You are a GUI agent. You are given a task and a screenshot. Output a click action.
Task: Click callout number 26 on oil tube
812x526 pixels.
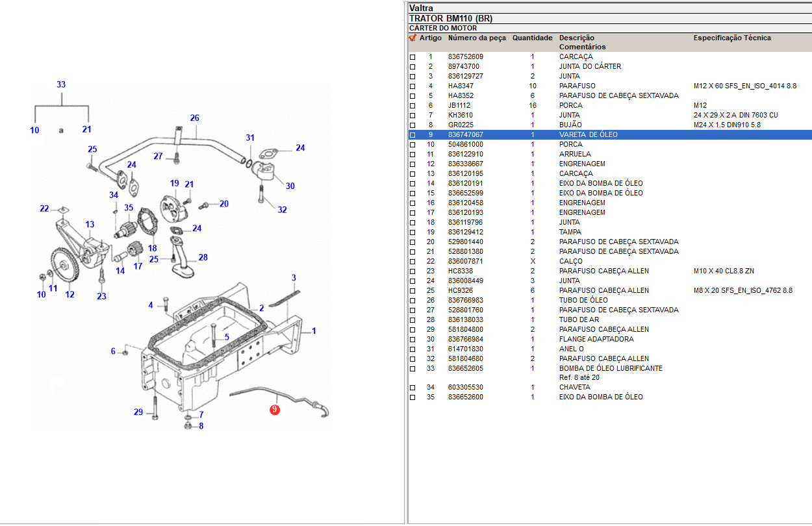(x=194, y=118)
